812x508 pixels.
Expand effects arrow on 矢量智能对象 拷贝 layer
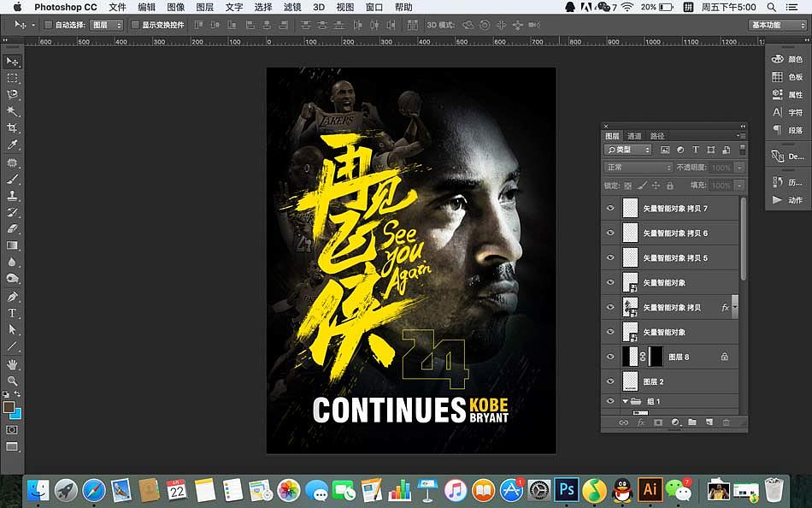coord(735,307)
